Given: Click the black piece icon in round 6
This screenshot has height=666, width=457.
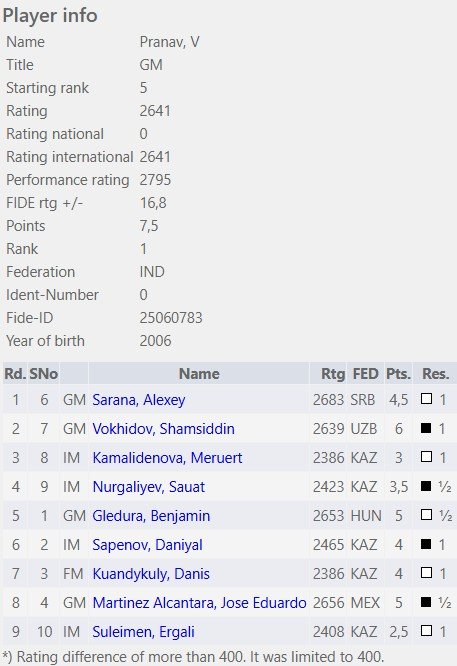Looking at the screenshot, I should coord(426,544).
